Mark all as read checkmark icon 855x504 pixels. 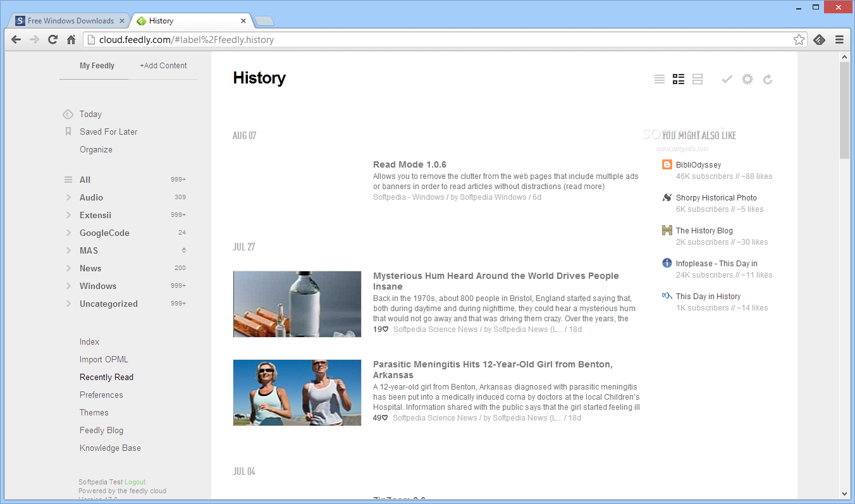[727, 79]
